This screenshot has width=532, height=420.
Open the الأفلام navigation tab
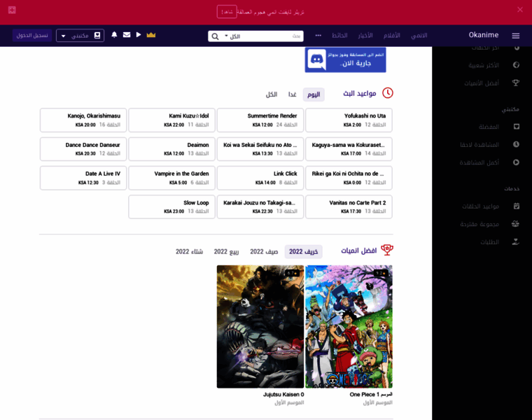click(x=391, y=36)
